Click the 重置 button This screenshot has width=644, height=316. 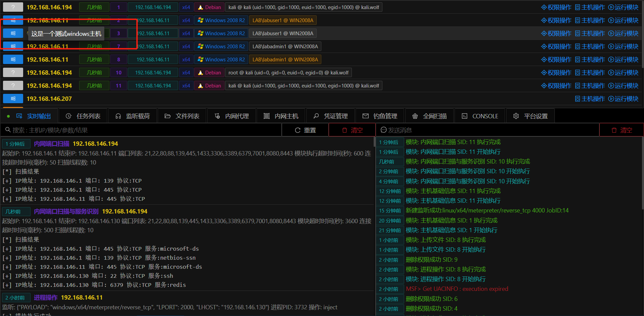305,130
